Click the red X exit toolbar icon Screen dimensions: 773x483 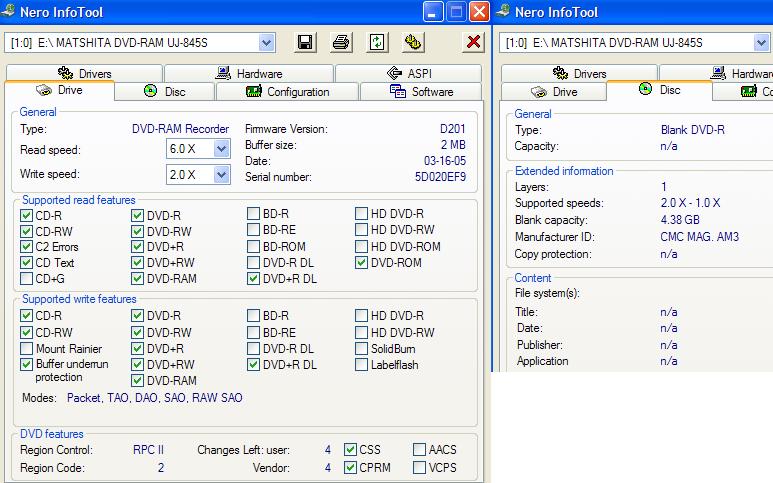tap(474, 42)
